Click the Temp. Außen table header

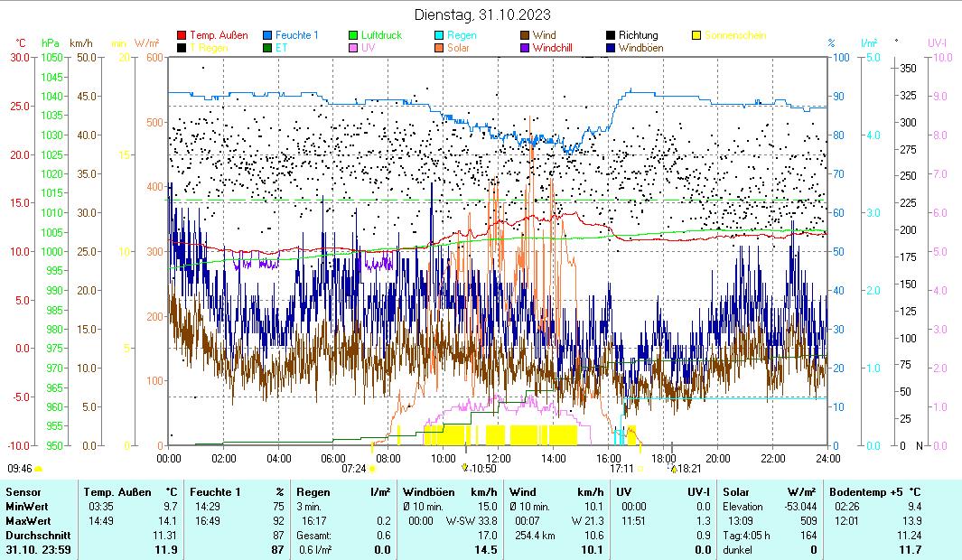pyautogui.click(x=117, y=492)
